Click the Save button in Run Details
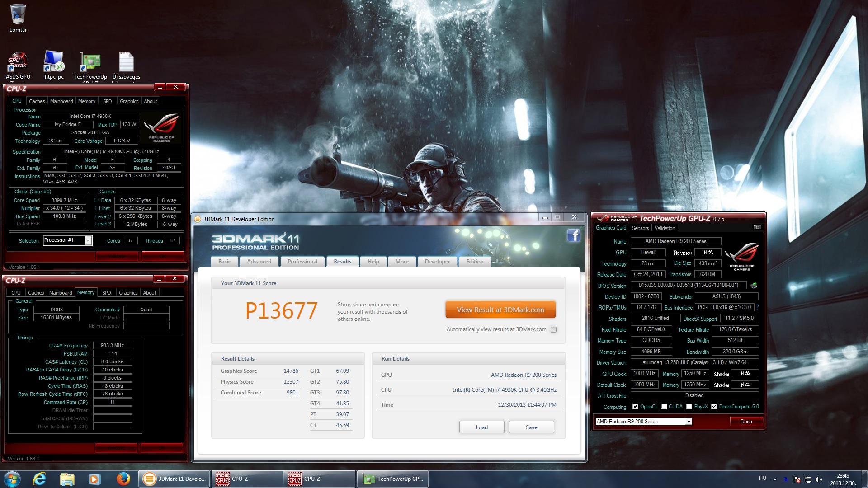The height and width of the screenshot is (488, 868). [x=531, y=427]
